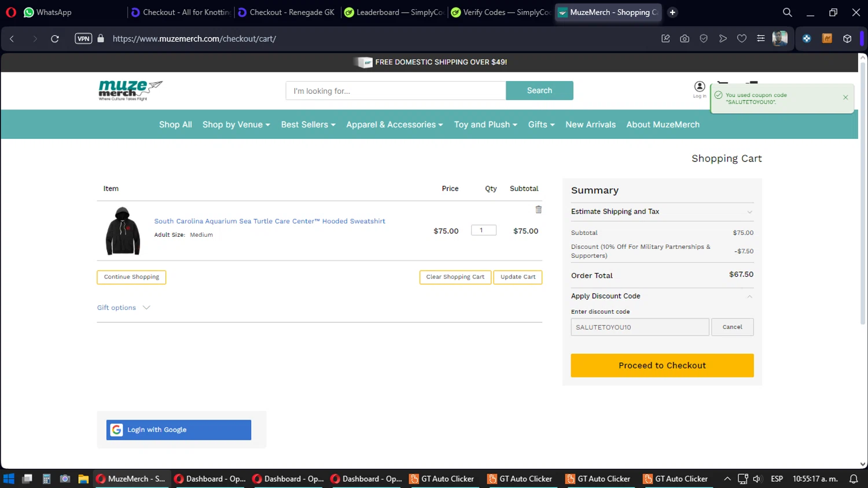Open Easy Setup menu icon
This screenshot has height=488, width=868.
pyautogui.click(x=761, y=39)
